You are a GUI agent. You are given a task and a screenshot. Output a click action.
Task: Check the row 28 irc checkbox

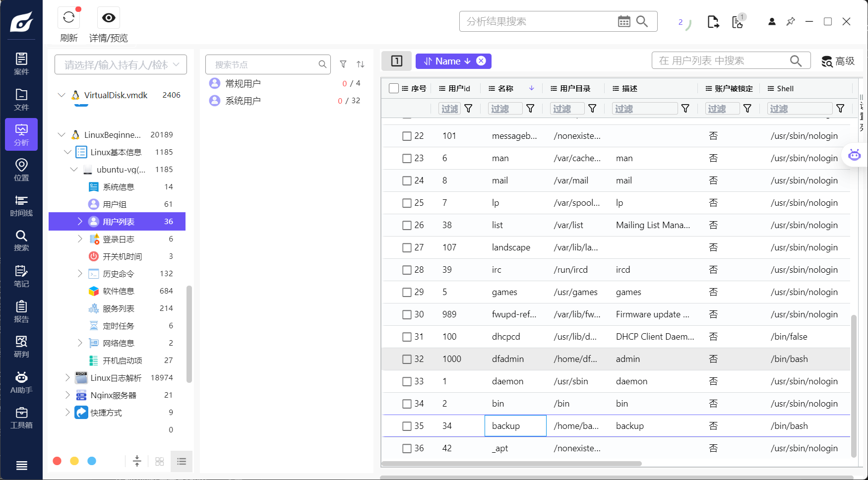pos(407,270)
